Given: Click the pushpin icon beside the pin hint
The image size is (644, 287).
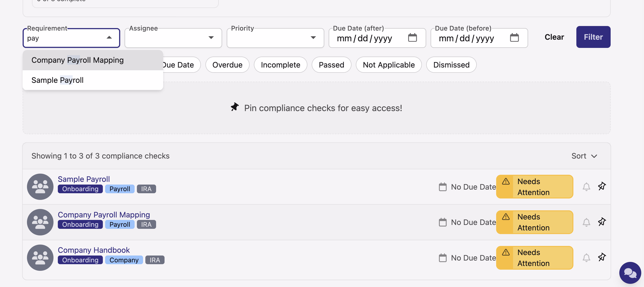Looking at the screenshot, I should pos(234,107).
